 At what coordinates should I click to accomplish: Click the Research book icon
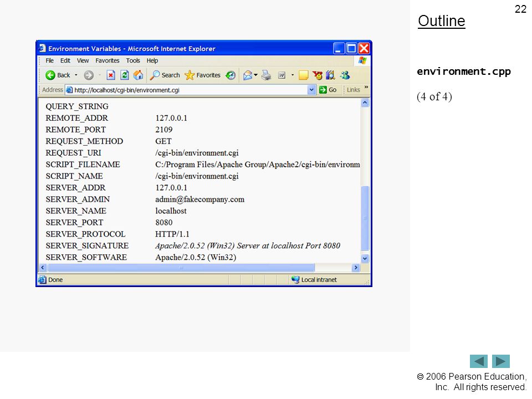click(x=330, y=75)
